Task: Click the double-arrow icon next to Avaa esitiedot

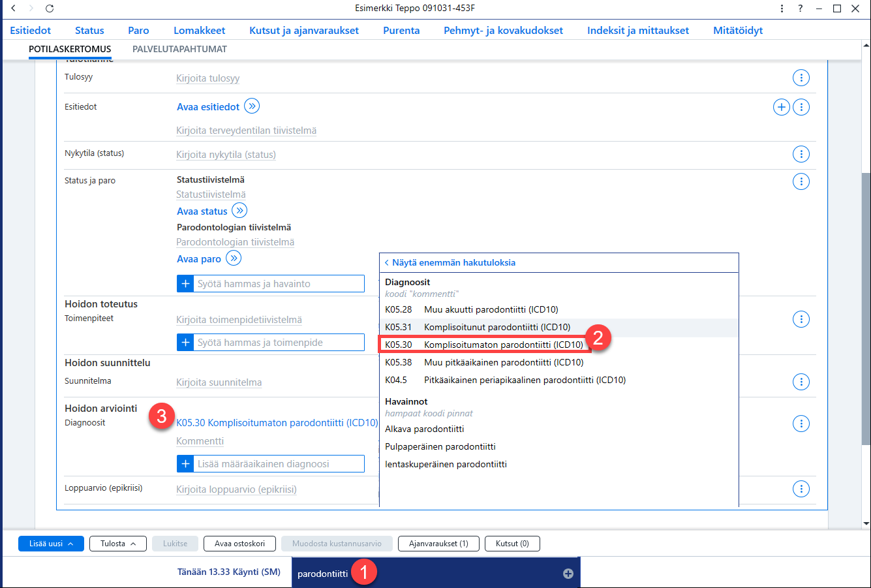Action: point(252,106)
